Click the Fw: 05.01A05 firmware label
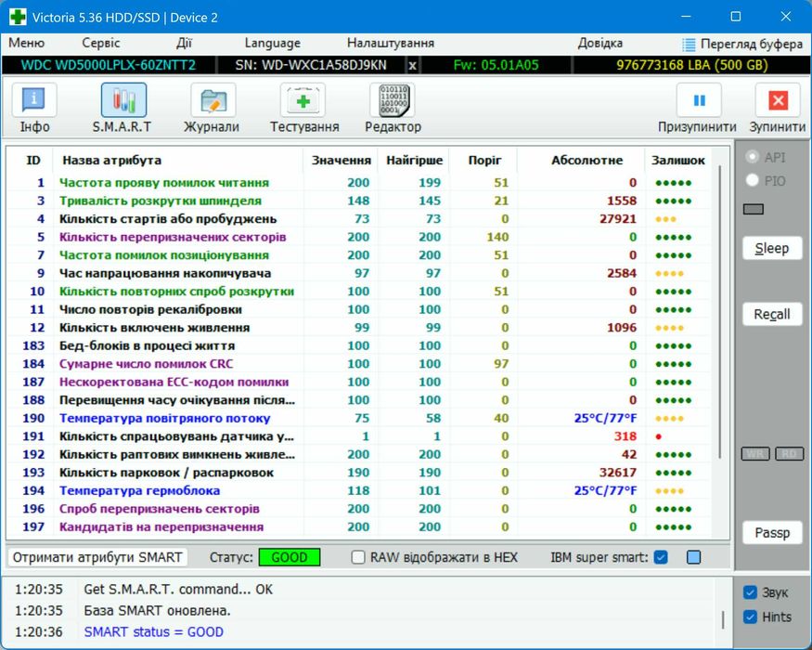Screen dimensions: 812x650 [x=496, y=65]
